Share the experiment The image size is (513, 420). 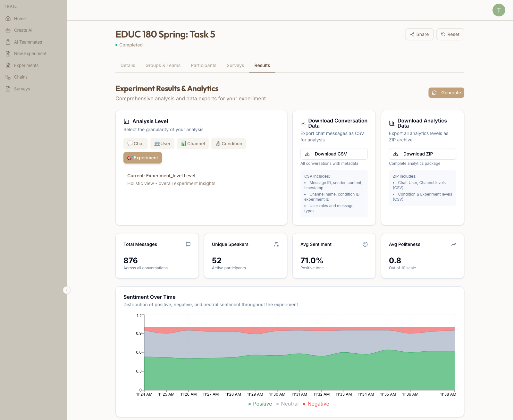(419, 34)
